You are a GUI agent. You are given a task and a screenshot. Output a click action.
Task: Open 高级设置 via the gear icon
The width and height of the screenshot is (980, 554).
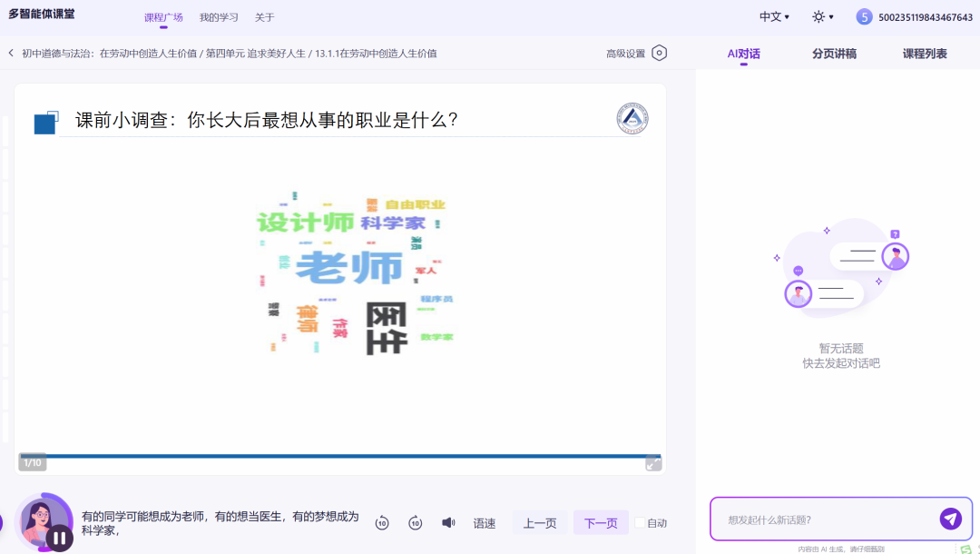point(658,53)
